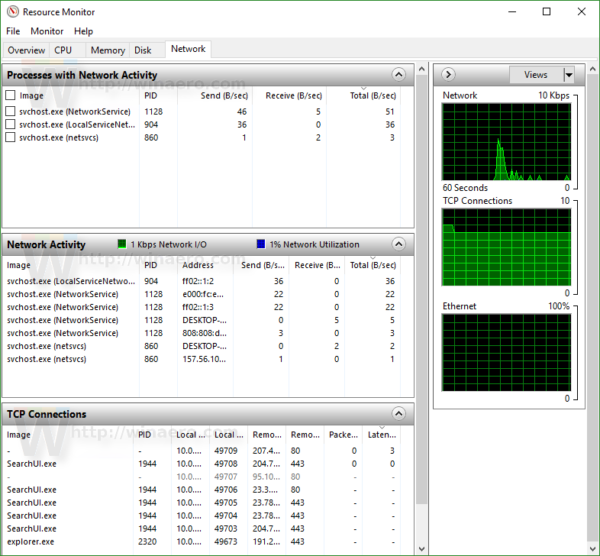This screenshot has height=556, width=600.
Task: Enable the svchost.exe (netsvcs) checkbox
Action: coord(10,137)
